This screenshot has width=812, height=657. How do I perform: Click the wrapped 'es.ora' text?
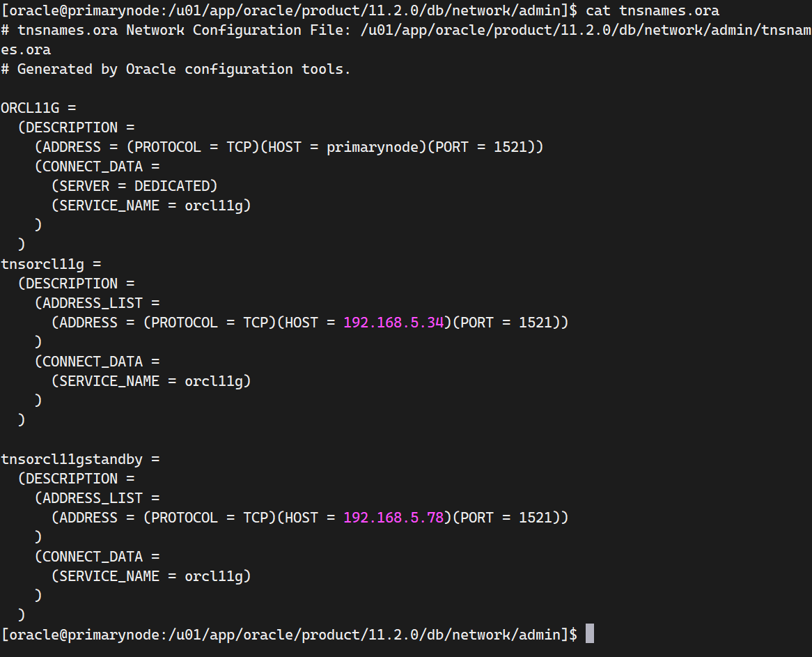(26, 49)
